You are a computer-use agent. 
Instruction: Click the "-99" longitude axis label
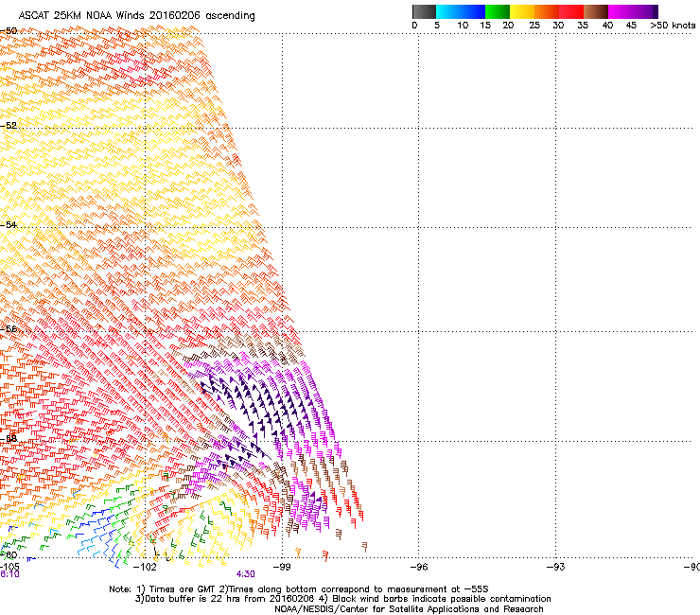(282, 567)
